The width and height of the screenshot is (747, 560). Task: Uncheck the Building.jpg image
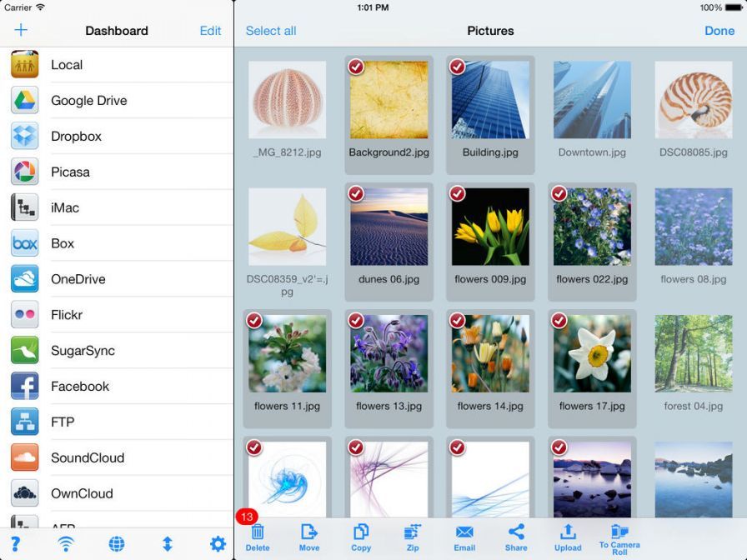(x=458, y=67)
